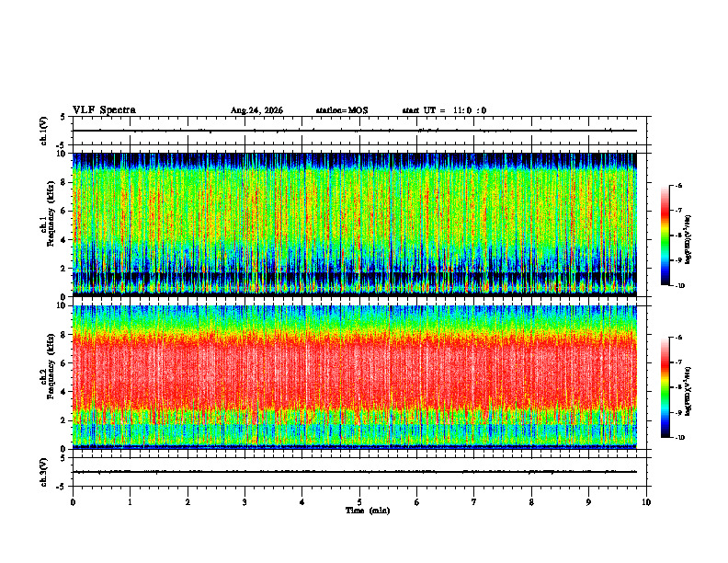Click the ch.3(V) waveform trace panel
728x563 pixels.
(359, 472)
